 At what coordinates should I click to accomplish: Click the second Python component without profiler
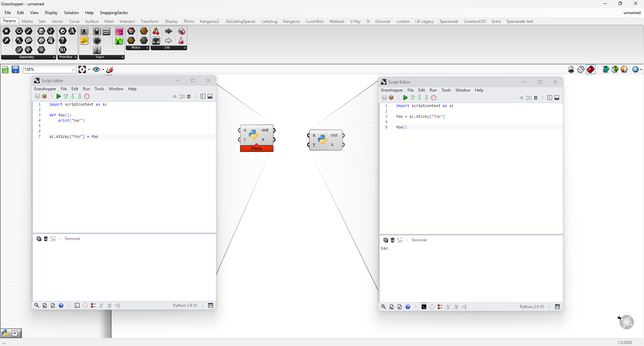326,140
